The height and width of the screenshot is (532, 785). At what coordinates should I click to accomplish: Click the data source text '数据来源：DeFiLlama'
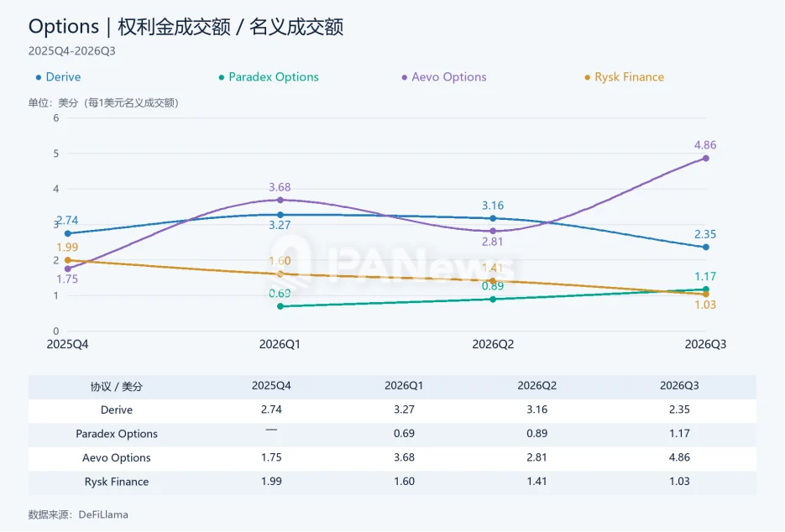78,515
